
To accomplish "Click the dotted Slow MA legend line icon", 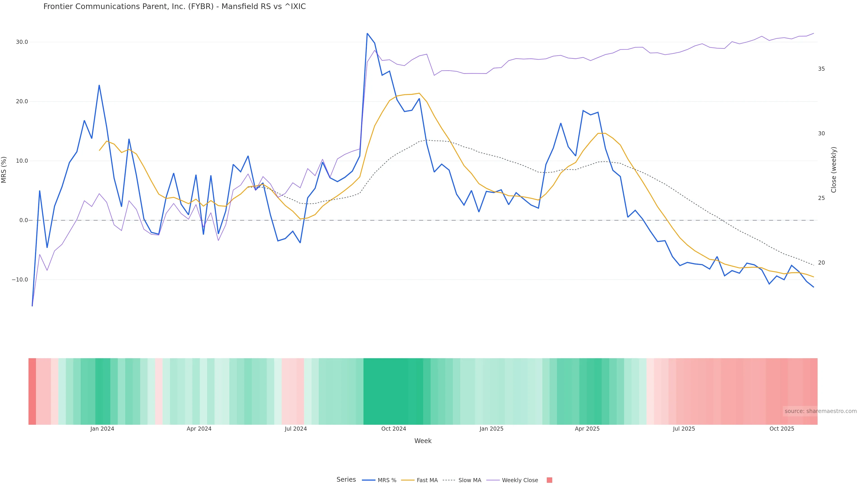I will 449,480.
